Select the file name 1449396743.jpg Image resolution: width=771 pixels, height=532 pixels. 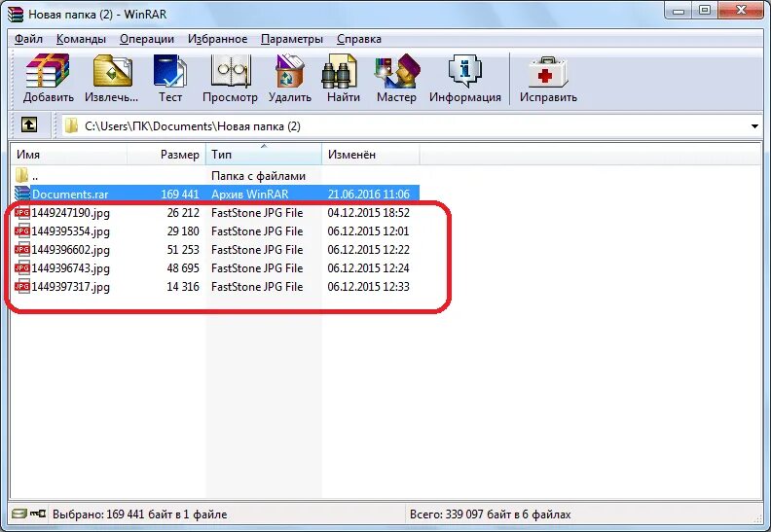tap(70, 268)
